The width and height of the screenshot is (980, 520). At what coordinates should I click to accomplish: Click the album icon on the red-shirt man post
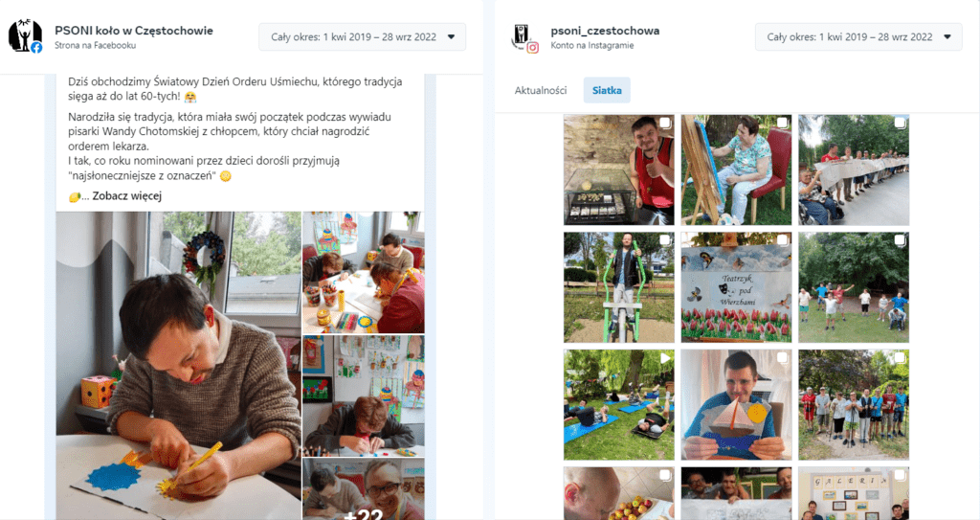[x=665, y=124]
